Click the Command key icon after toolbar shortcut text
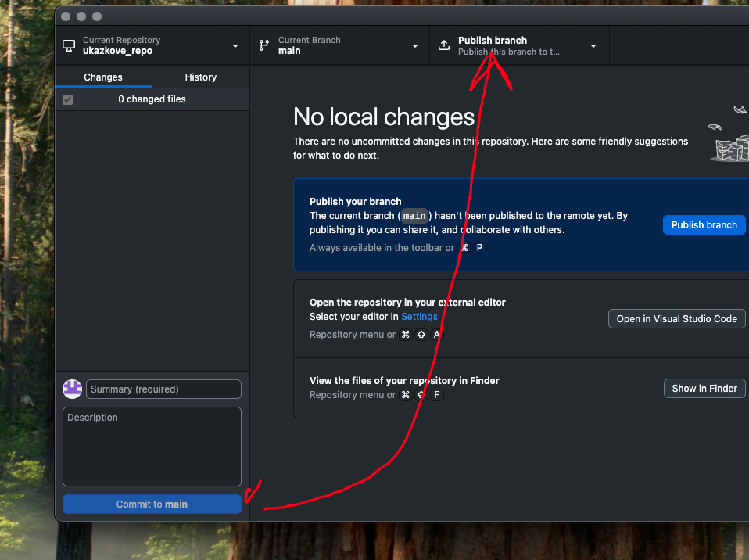 [x=463, y=247]
